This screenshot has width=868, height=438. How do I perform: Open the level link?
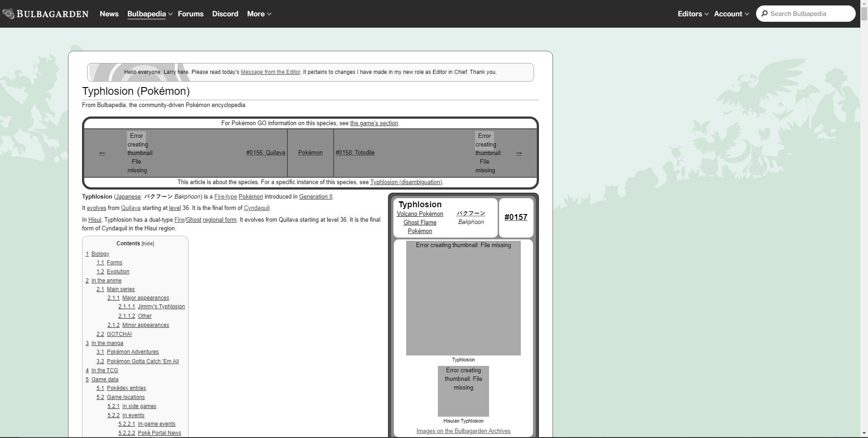pos(175,208)
